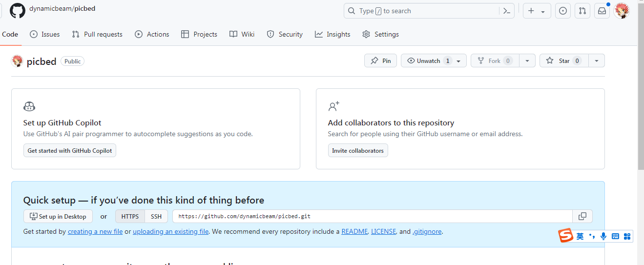Click the Sogou input method S logo
Viewport: 644px width, 265px height.
pos(566,236)
